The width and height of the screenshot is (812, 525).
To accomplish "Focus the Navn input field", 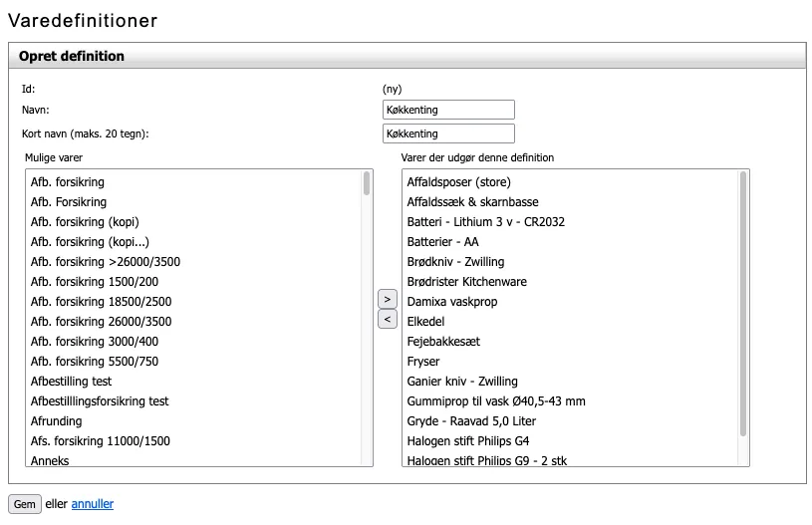I will [448, 110].
